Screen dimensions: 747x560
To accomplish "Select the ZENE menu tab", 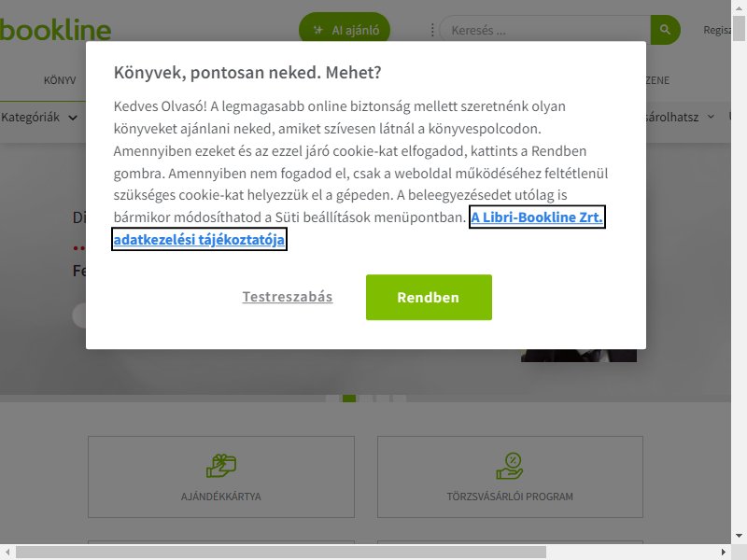I will tap(658, 80).
